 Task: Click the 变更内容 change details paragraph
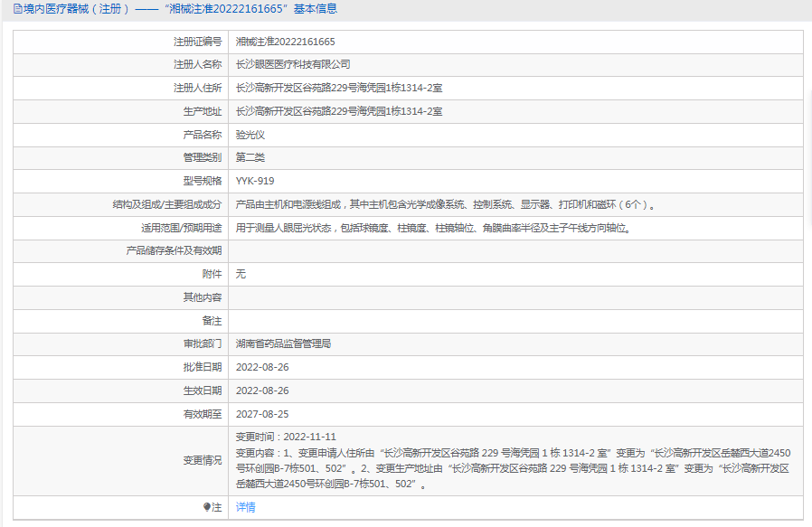[514, 468]
